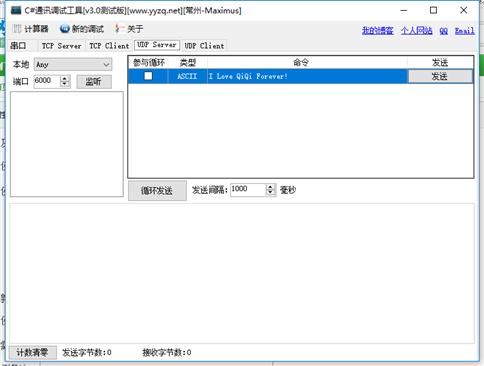Screen dimensions: 484x366
Task: Increase 发送间隔 interval with up arrow
Action: point(271,187)
